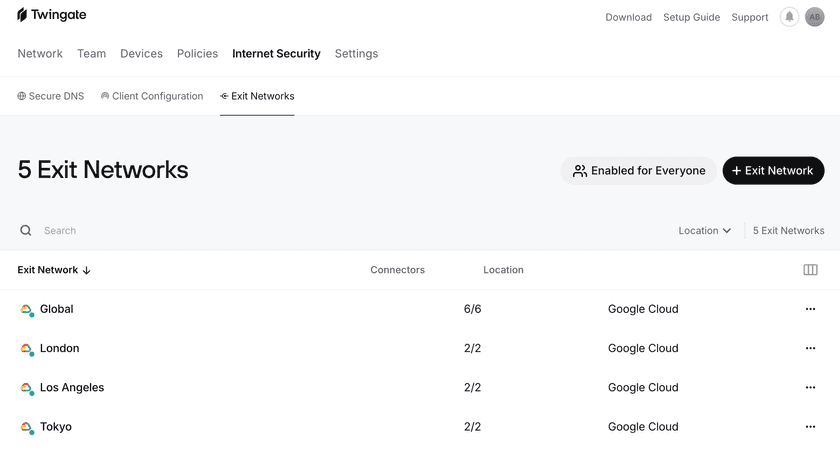The image size is (840, 461).
Task: Switch to the Secure DNS tab
Action: click(51, 96)
